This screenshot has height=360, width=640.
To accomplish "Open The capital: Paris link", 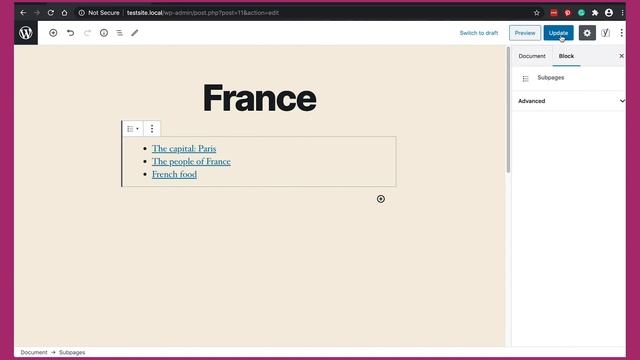I will (184, 149).
